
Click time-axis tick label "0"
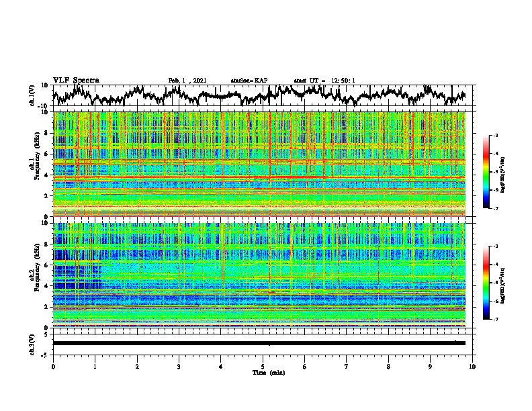53,367
